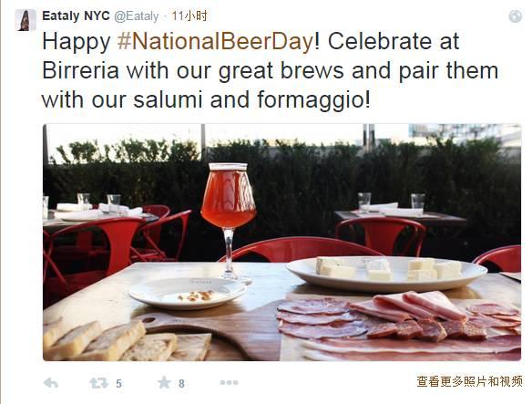Reply to the Eataly NYC tweet
This screenshot has height=404, width=532.
tap(51, 383)
